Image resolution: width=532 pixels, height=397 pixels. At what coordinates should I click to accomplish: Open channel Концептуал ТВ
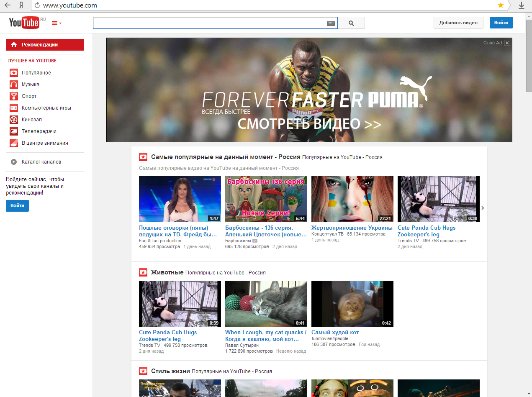[x=327, y=234]
